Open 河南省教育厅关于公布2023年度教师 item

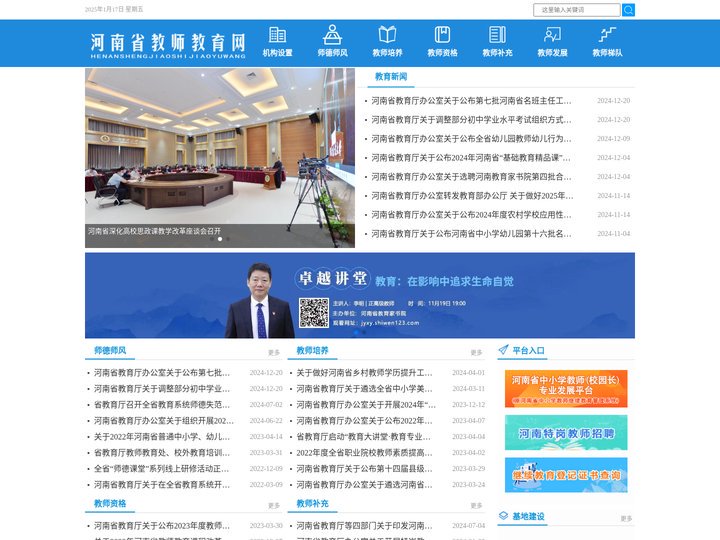pyautogui.click(x=162, y=525)
